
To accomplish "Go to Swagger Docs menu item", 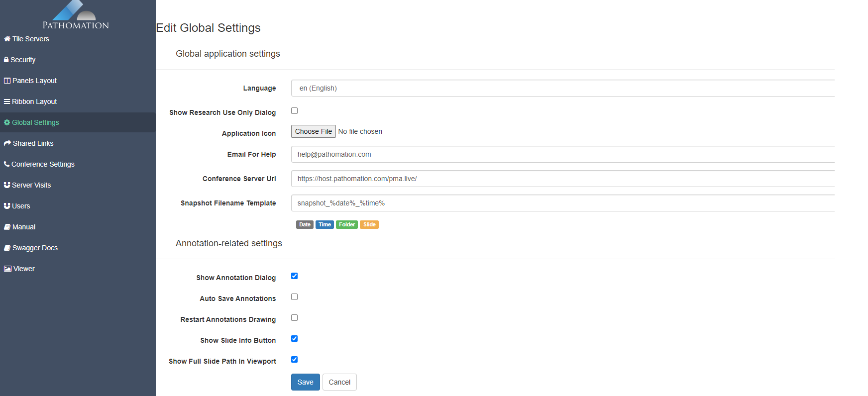I will point(35,248).
